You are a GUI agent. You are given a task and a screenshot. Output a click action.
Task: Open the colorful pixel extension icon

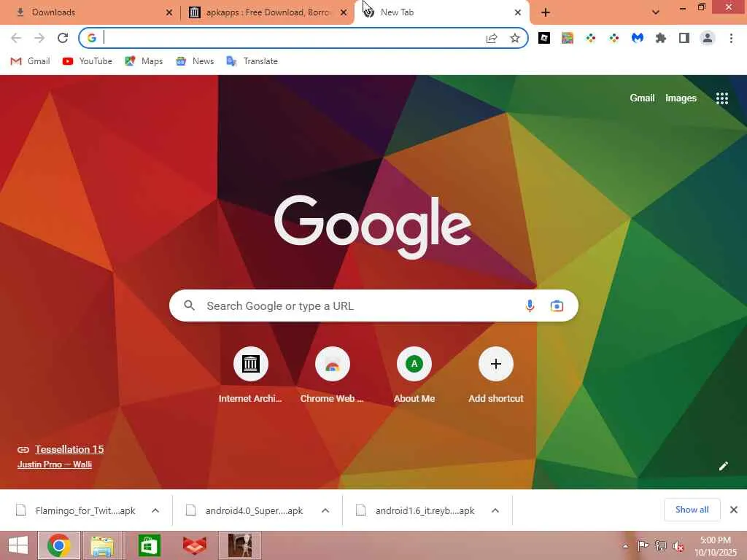point(568,38)
